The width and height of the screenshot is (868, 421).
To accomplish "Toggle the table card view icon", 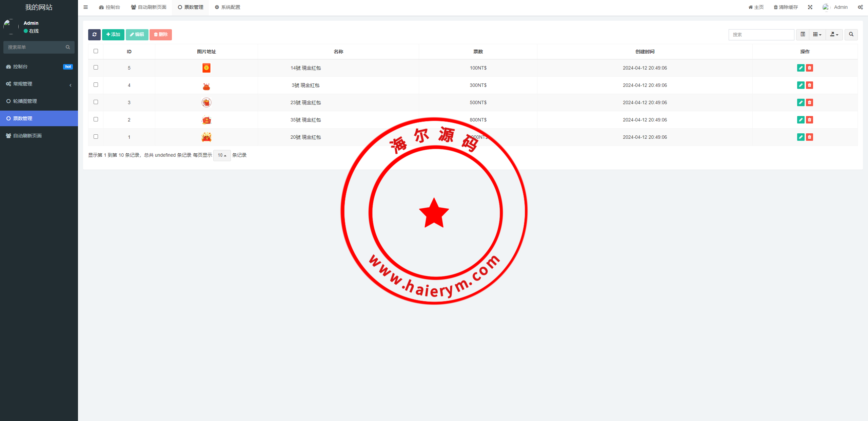I will (803, 35).
